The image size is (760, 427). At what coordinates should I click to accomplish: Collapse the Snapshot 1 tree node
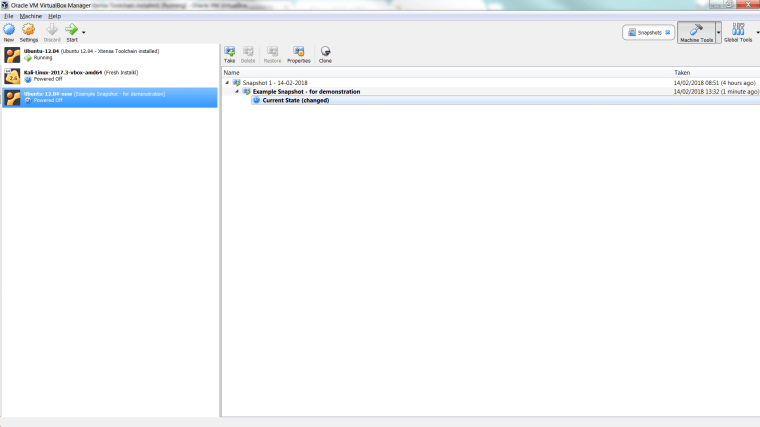pos(227,83)
